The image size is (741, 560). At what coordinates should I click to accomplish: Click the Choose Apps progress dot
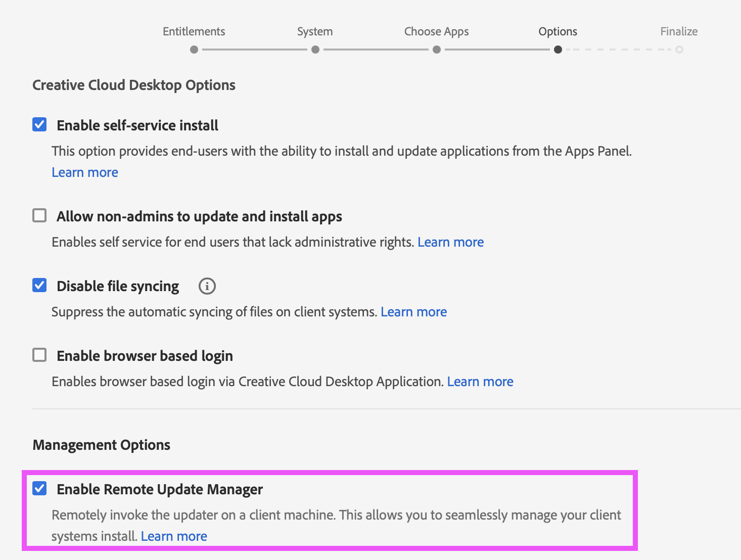coord(437,50)
